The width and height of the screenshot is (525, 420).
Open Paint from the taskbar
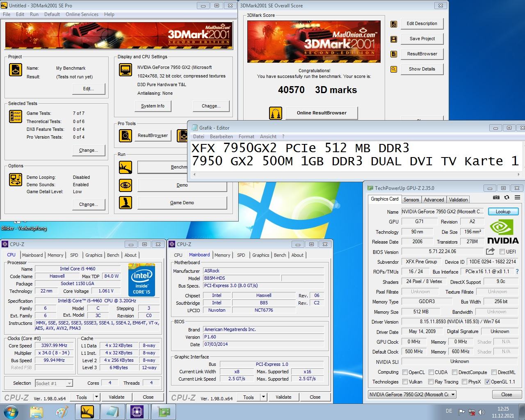(x=62, y=411)
